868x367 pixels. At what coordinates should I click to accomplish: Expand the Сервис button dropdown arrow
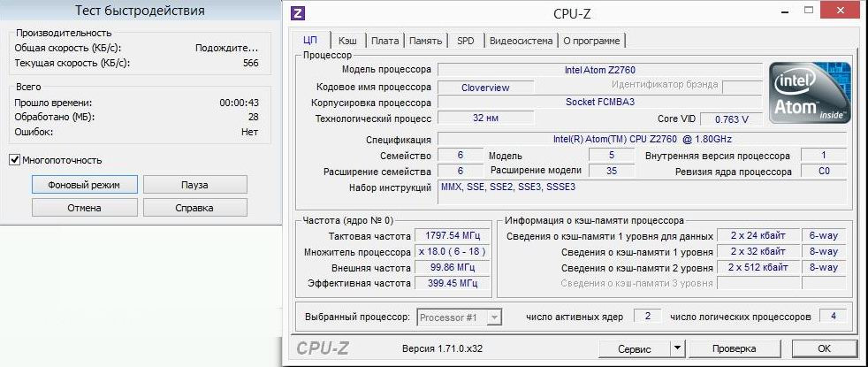click(x=679, y=348)
